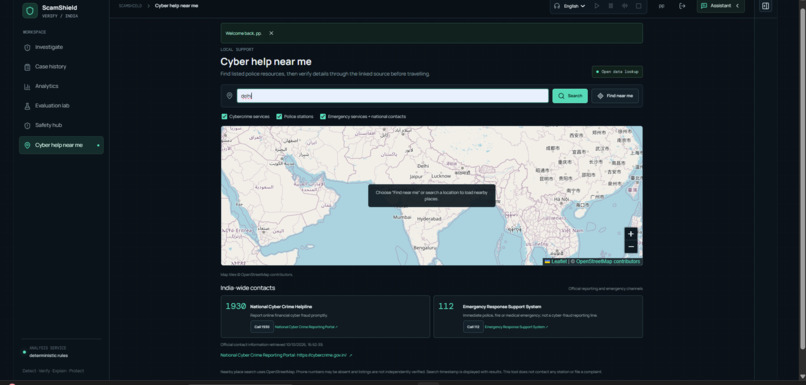806x385 pixels.
Task: Dismiss the Welcome back banner
Action: 271,33
